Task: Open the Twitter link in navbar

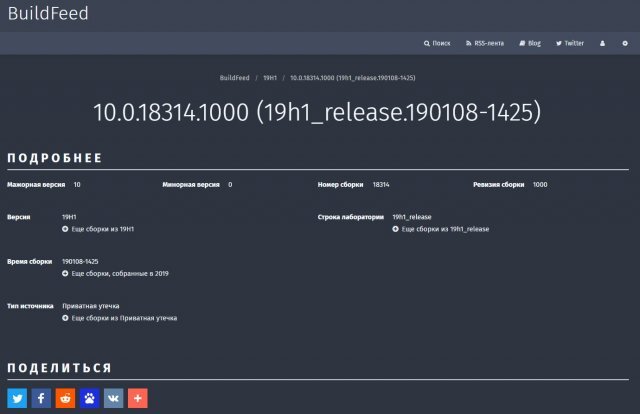Action: click(570, 43)
